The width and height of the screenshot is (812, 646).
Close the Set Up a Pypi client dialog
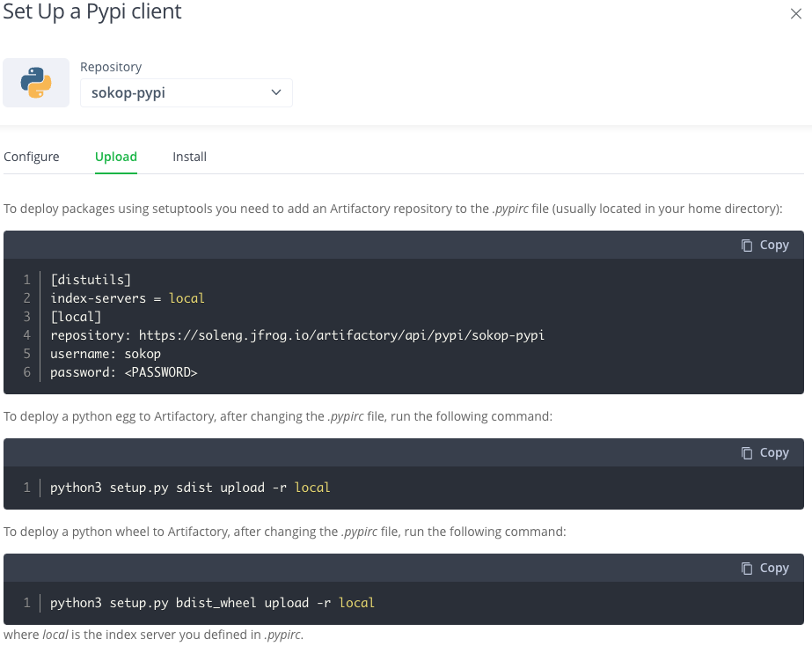[796, 14]
